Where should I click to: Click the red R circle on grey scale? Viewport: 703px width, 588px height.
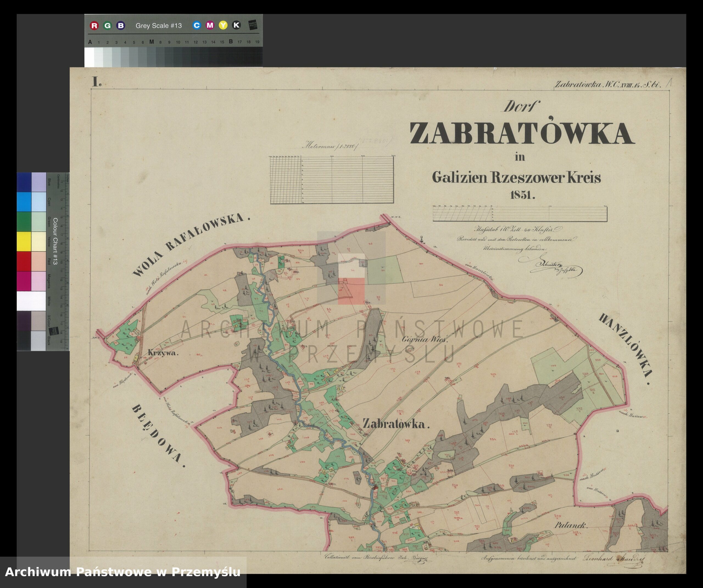point(94,26)
